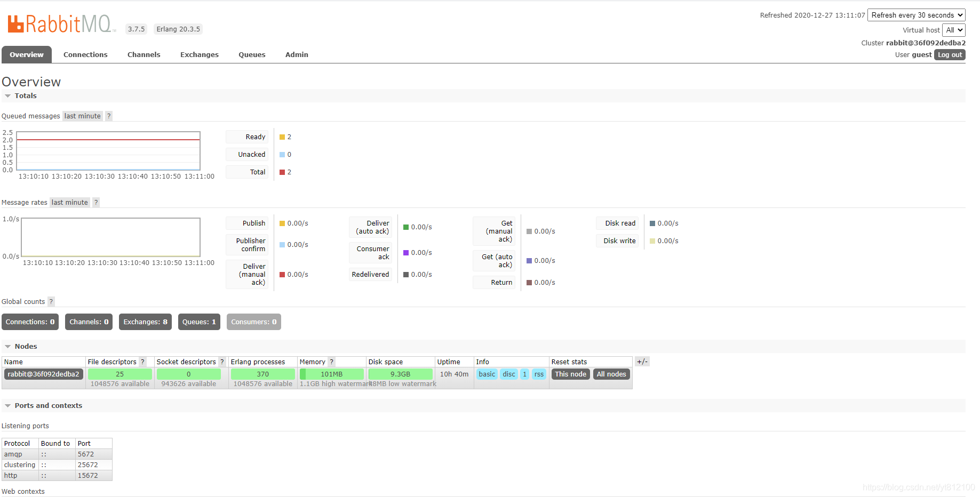Image resolution: width=980 pixels, height=497 pixels.
Task: Toggle the Get (manual ack) label
Action: pyautogui.click(x=494, y=231)
